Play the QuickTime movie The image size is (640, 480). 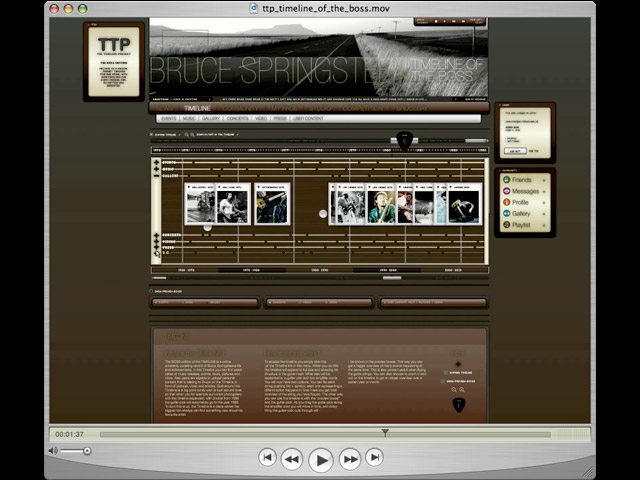click(320, 460)
